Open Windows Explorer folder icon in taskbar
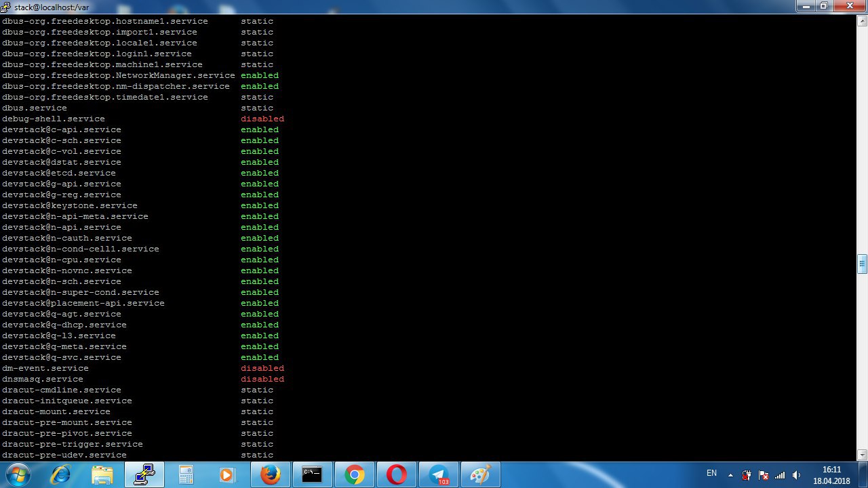This screenshot has height=488, width=868. [102, 475]
